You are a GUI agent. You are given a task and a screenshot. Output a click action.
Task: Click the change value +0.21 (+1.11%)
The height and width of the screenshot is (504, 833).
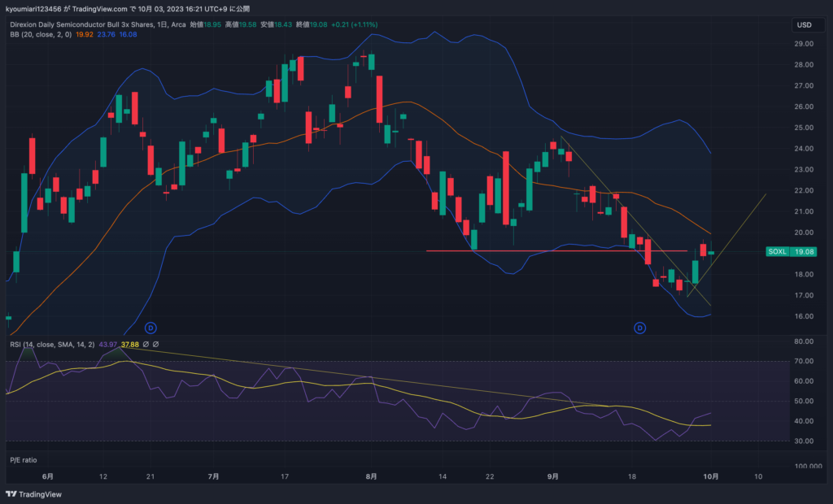point(355,24)
